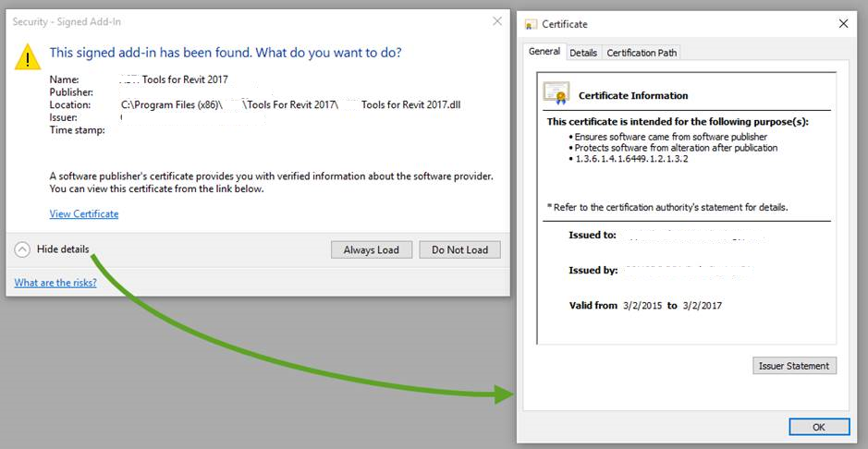Click the 'This signed add-in has been found' heading
Image resolution: width=868 pixels, height=449 pixels.
[226, 53]
